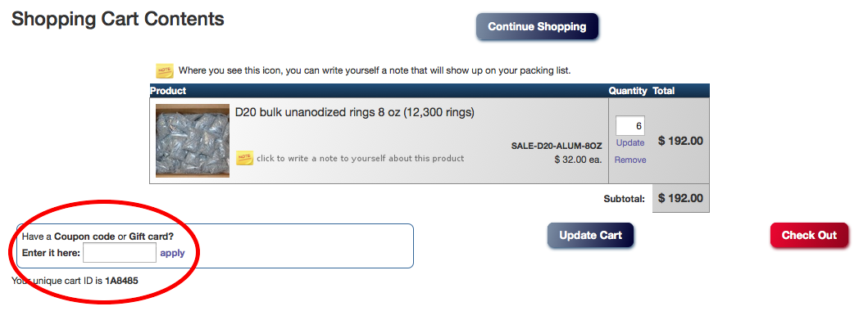Click the Total column header

click(664, 91)
